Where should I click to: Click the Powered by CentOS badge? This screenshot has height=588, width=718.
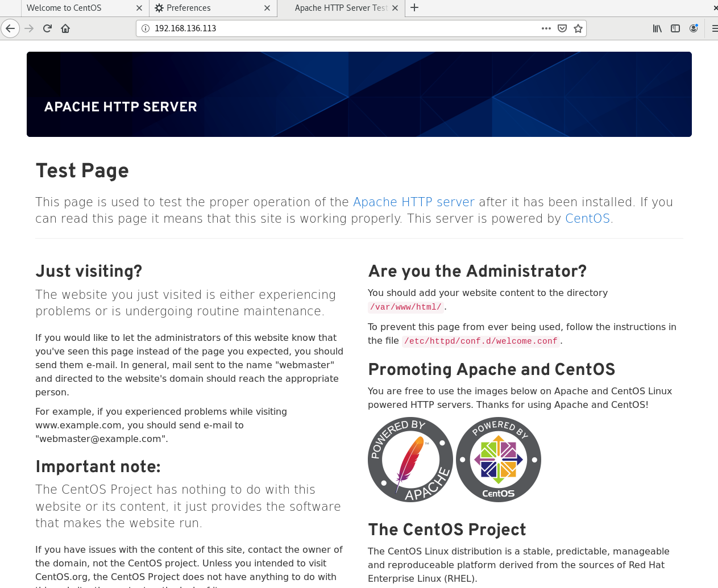tap(499, 460)
